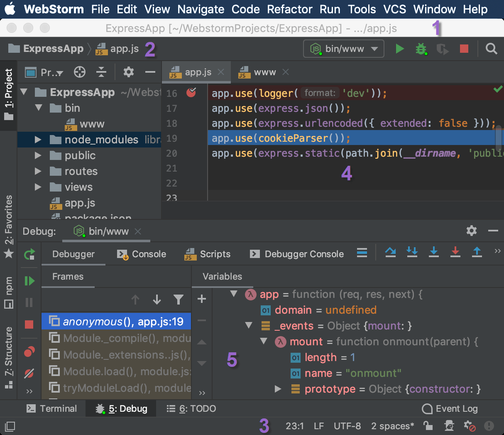View breakpoints double red circle icon

(29, 352)
